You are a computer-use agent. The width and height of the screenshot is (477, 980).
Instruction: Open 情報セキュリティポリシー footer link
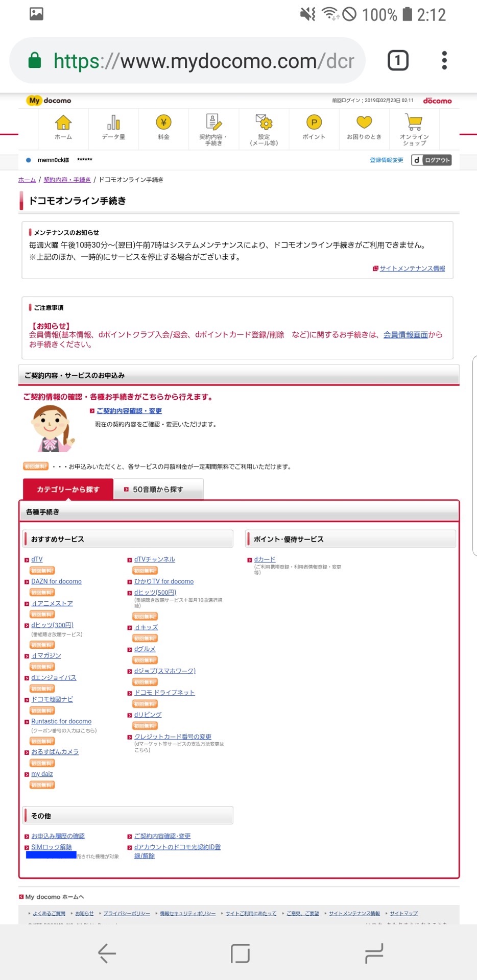pos(188,914)
